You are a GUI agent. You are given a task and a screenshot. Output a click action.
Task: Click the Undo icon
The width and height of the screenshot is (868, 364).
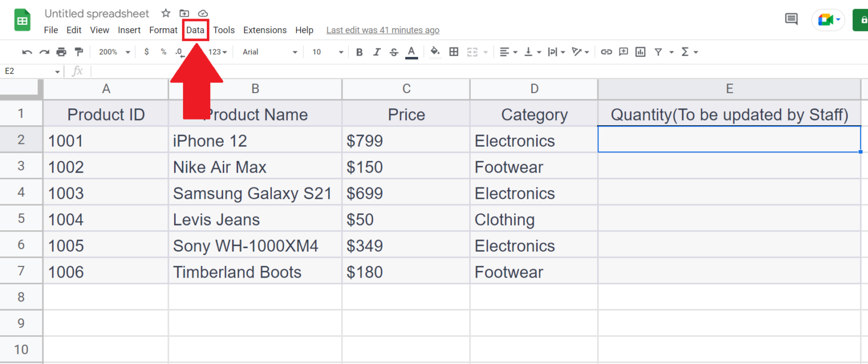coord(27,52)
